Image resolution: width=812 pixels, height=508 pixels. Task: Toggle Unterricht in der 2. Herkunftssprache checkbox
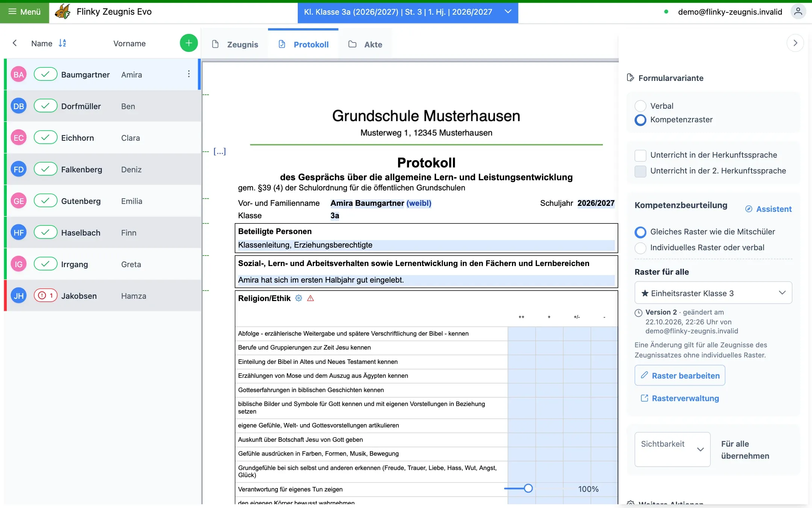641,171
